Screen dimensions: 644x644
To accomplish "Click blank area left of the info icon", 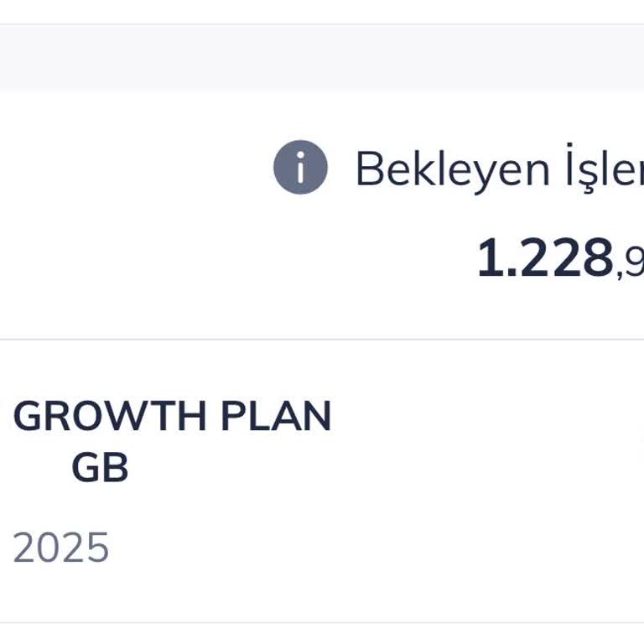I will point(134,168).
